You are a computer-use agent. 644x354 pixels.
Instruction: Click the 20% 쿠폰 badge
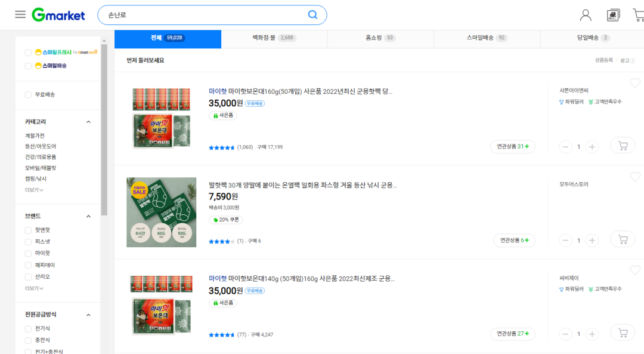(226, 220)
